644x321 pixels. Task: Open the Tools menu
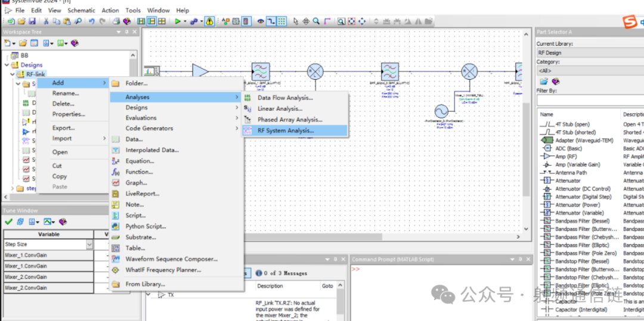pyautogui.click(x=133, y=10)
